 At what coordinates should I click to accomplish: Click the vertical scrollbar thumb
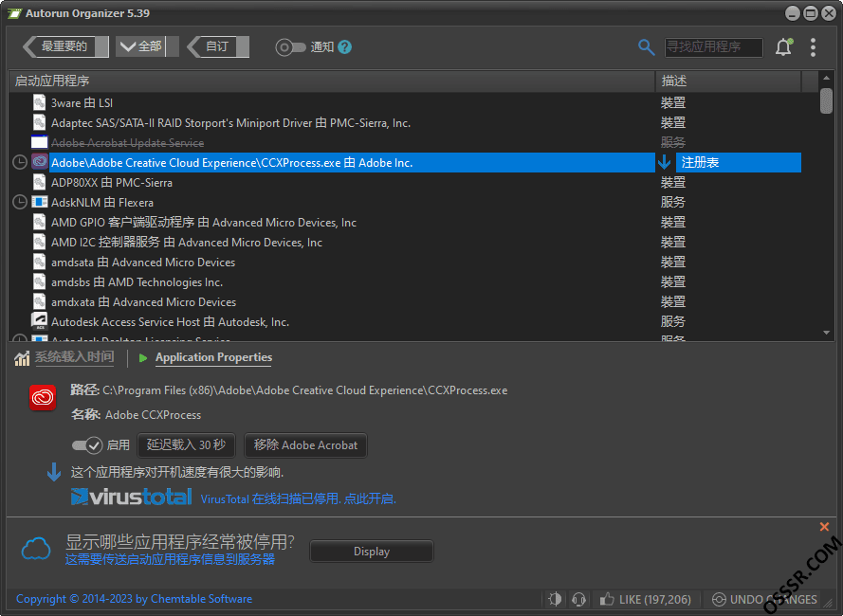826,100
